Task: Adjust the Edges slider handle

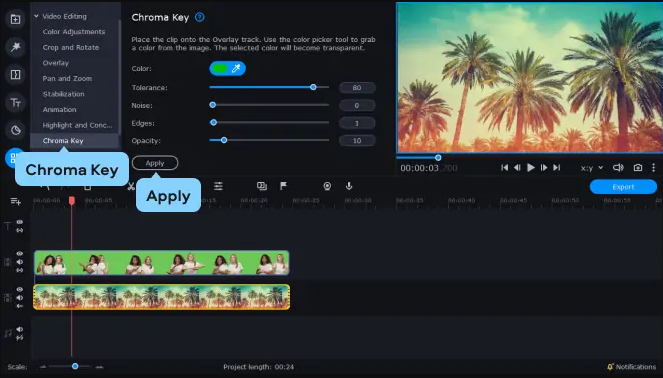Action: click(x=214, y=123)
